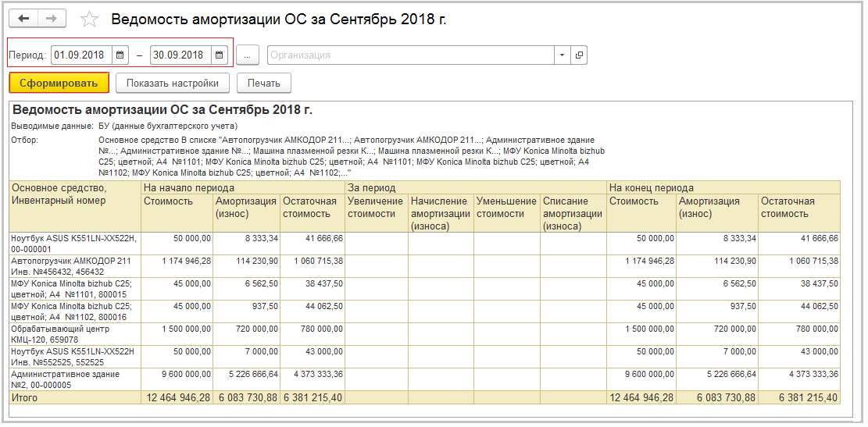Click БУ (данные бухгалтерского учета) text
The width and height of the screenshot is (868, 427).
(168, 126)
